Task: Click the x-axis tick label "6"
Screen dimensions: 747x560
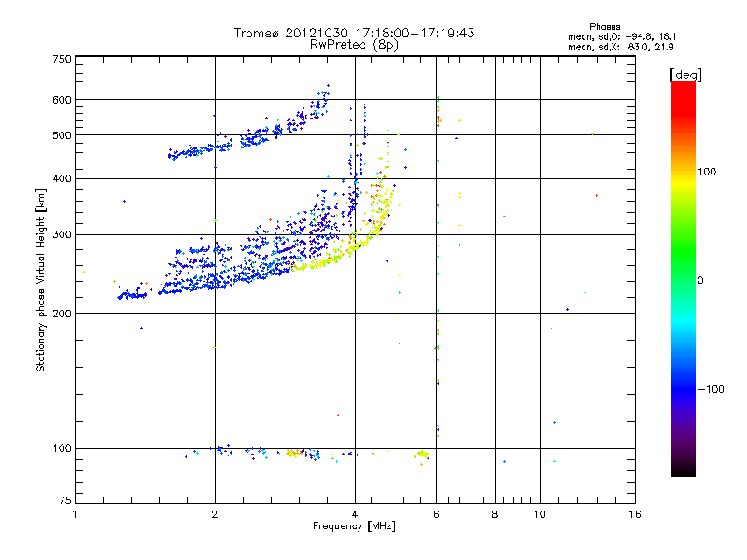Action: (x=436, y=514)
